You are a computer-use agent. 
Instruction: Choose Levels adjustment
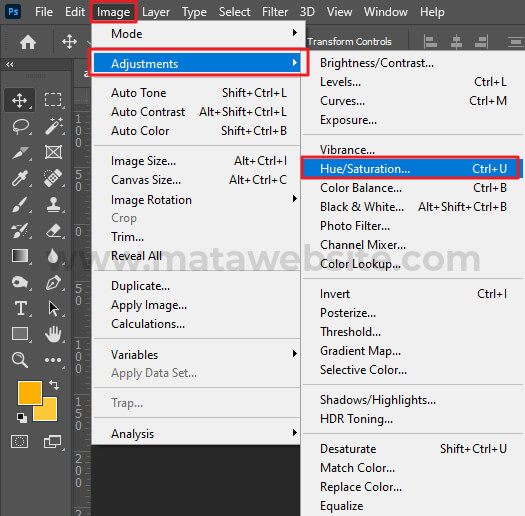[414, 82]
